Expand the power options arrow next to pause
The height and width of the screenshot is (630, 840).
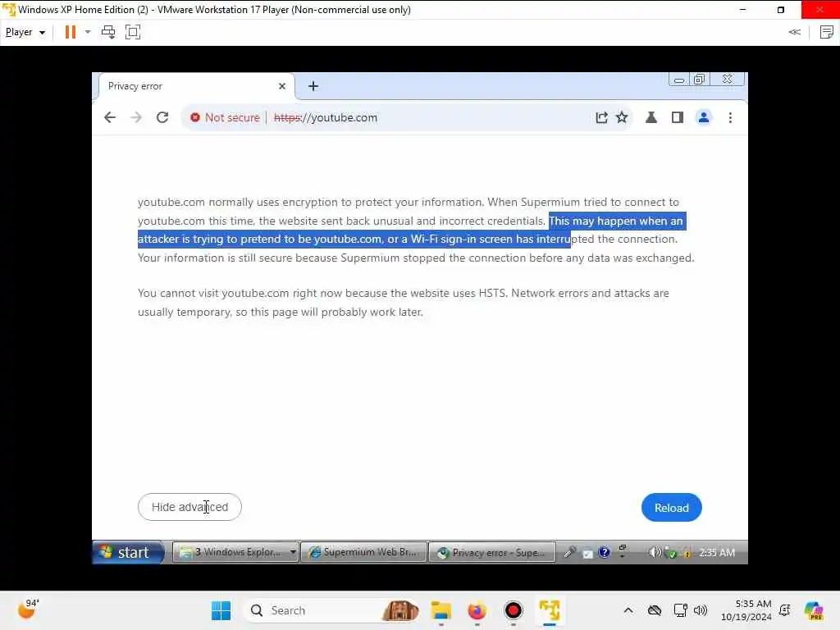tap(88, 32)
